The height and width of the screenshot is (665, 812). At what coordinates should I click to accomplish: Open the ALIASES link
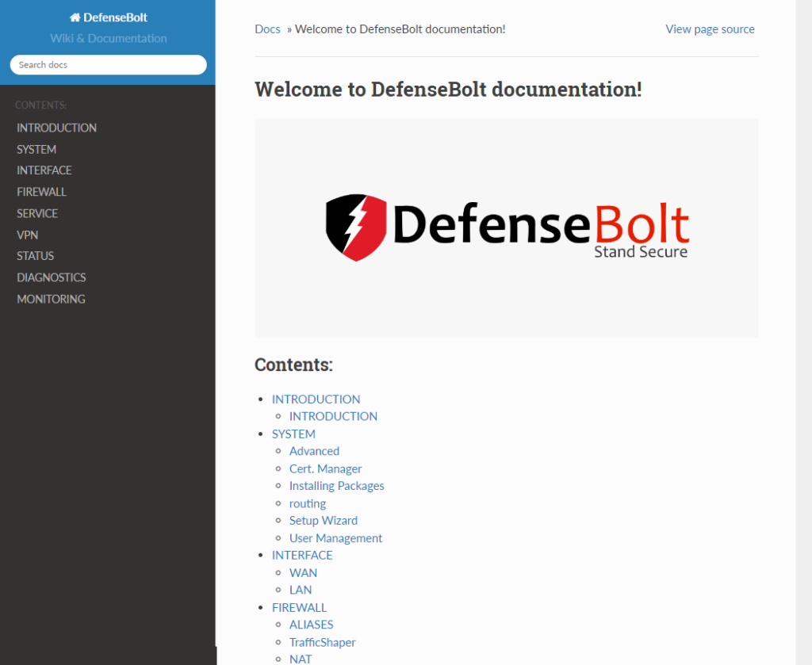click(311, 624)
